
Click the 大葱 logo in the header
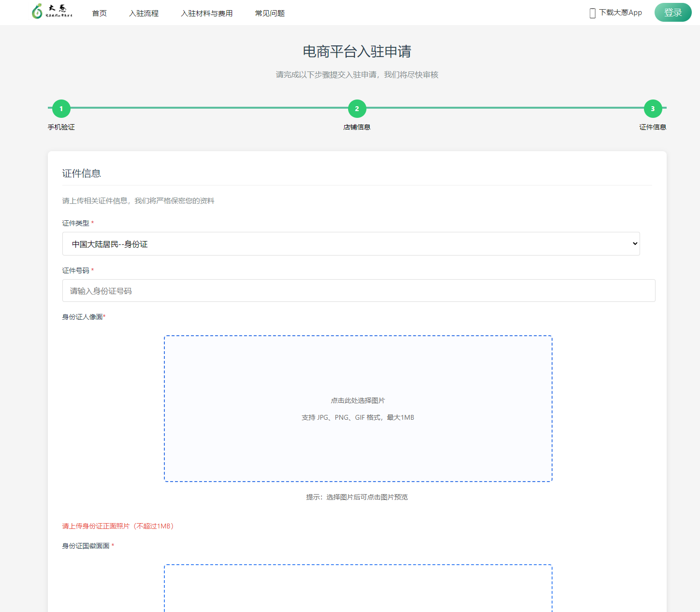[52, 12]
